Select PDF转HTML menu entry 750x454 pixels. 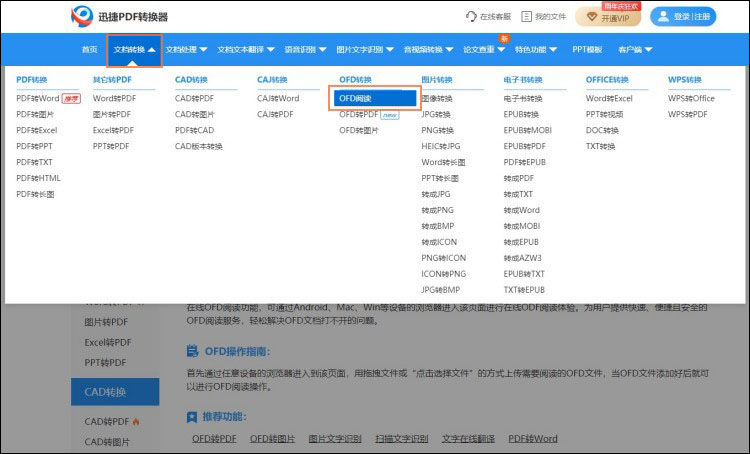(x=38, y=178)
